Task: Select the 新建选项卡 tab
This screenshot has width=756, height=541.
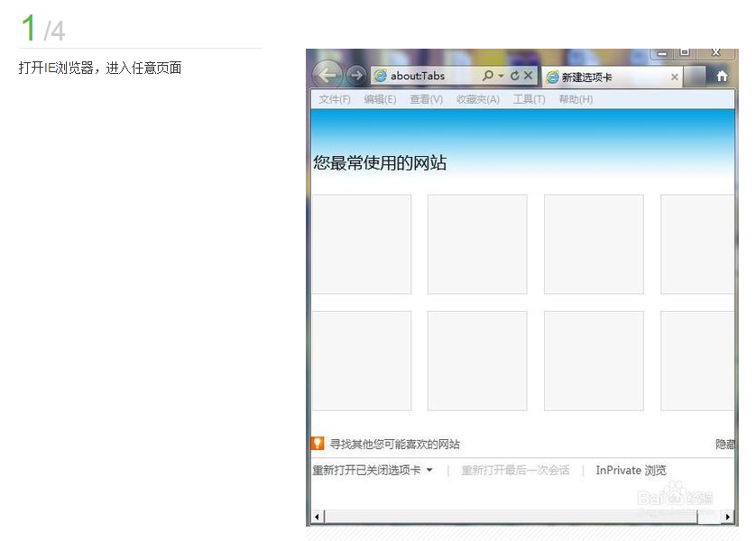Action: click(x=613, y=77)
